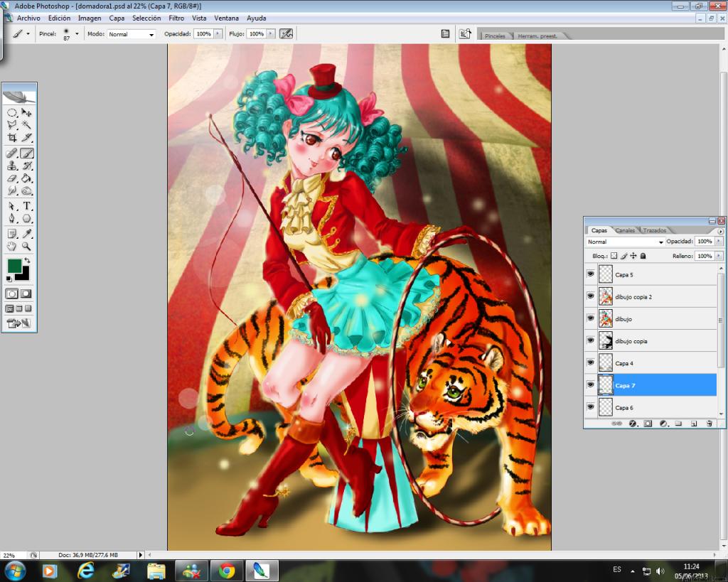Swap foreground and background colors

pyautogui.click(x=28, y=261)
